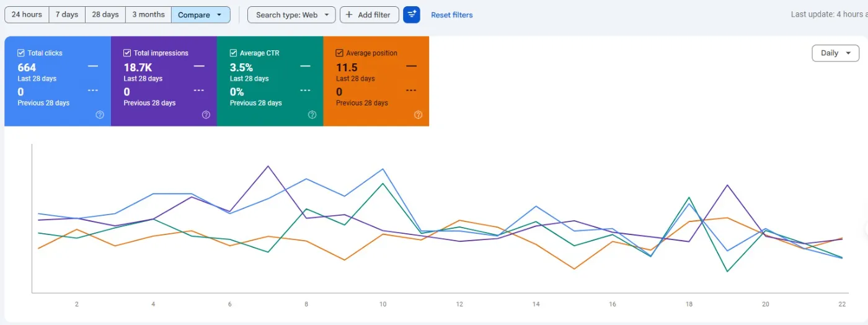Screen dimensions: 868x325
Task: Uncheck the Average position checkbox
Action: (339, 53)
